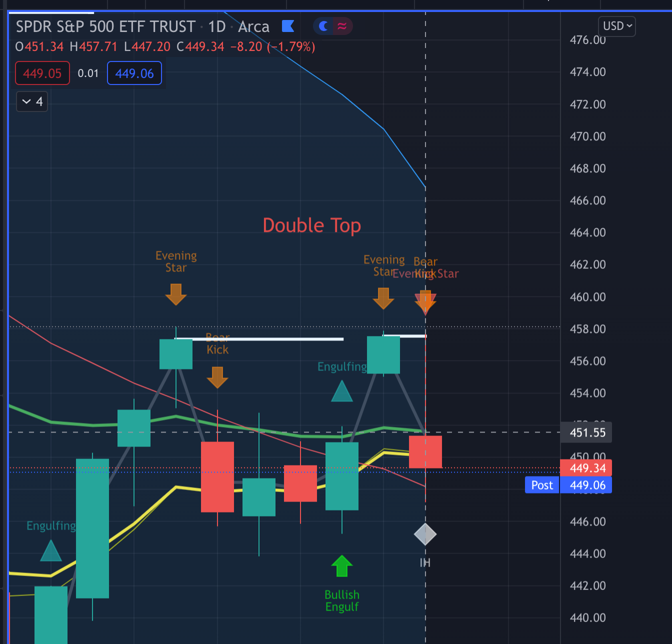Click the 444.00 price axis label
The width and height of the screenshot is (672, 644).
point(587,553)
